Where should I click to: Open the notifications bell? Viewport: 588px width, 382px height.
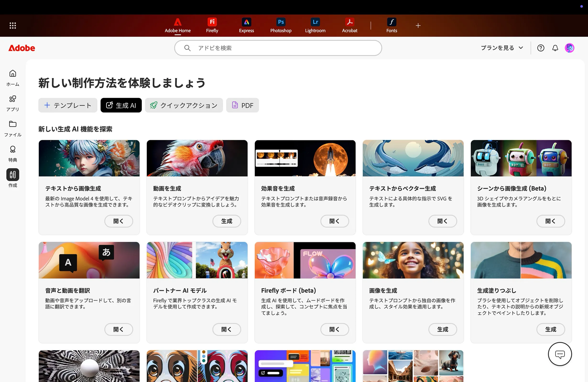tap(555, 48)
